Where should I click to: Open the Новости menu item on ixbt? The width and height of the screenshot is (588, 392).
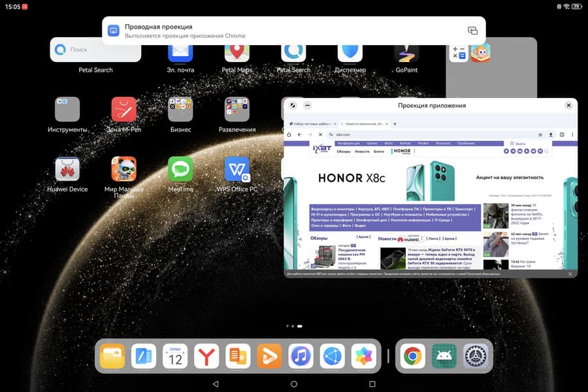(x=362, y=152)
